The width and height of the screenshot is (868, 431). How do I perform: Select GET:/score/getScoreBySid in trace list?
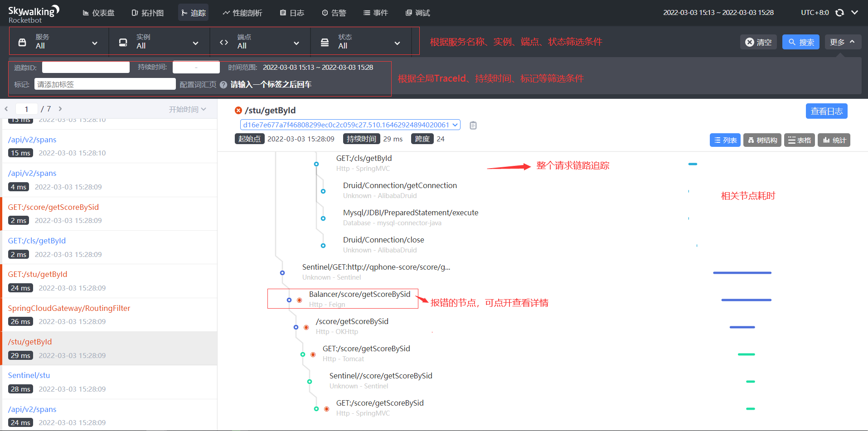(x=110, y=213)
